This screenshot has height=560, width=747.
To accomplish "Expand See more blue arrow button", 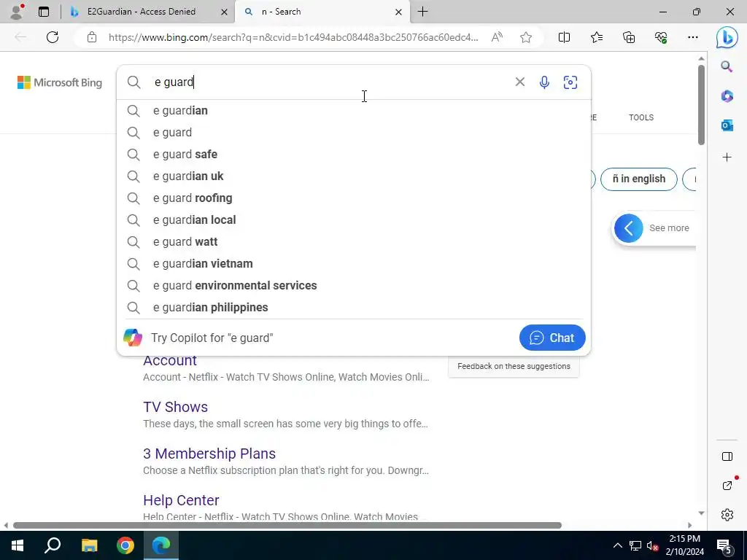I will click(628, 228).
